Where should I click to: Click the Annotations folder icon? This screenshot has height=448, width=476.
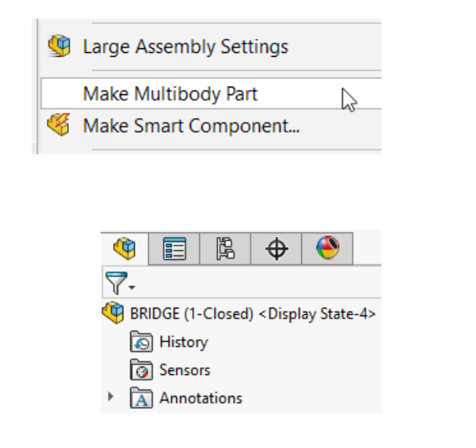[x=143, y=398]
